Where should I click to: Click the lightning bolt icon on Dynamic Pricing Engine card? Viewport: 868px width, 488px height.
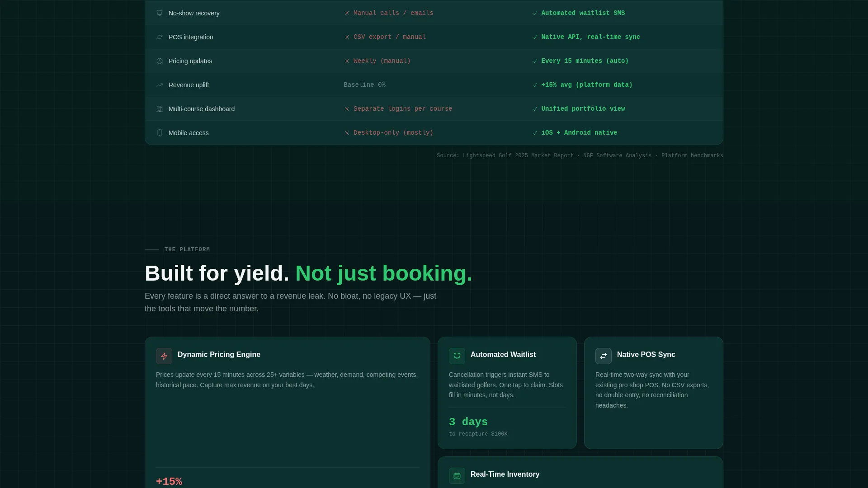click(164, 356)
